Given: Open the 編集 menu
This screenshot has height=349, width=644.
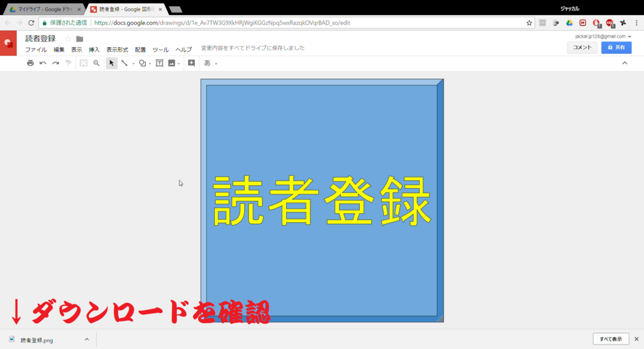Looking at the screenshot, I should 59,50.
